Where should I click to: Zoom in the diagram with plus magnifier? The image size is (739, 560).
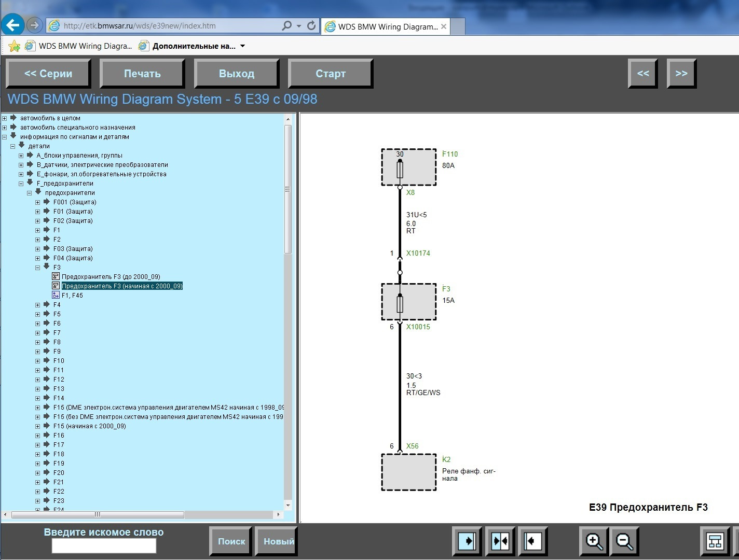(x=594, y=541)
